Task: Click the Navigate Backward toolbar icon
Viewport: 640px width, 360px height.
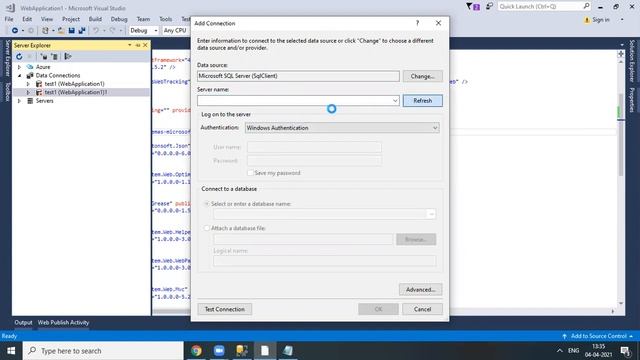Action: click(15, 31)
